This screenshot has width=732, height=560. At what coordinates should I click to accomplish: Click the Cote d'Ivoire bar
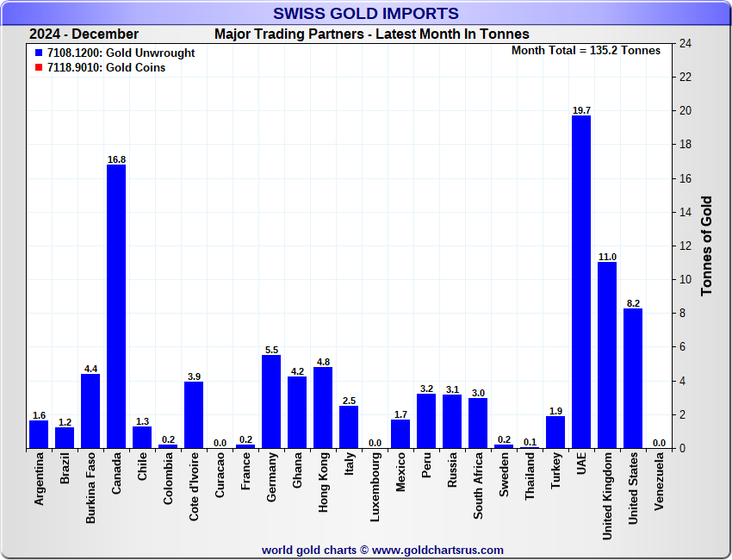194,415
